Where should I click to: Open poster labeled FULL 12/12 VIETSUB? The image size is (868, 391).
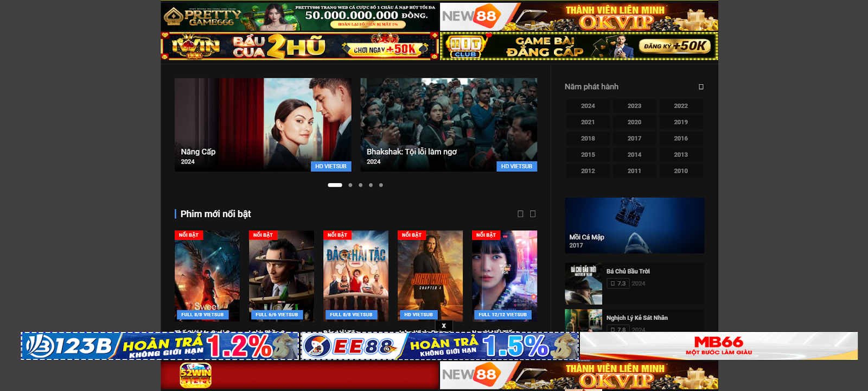coord(505,276)
